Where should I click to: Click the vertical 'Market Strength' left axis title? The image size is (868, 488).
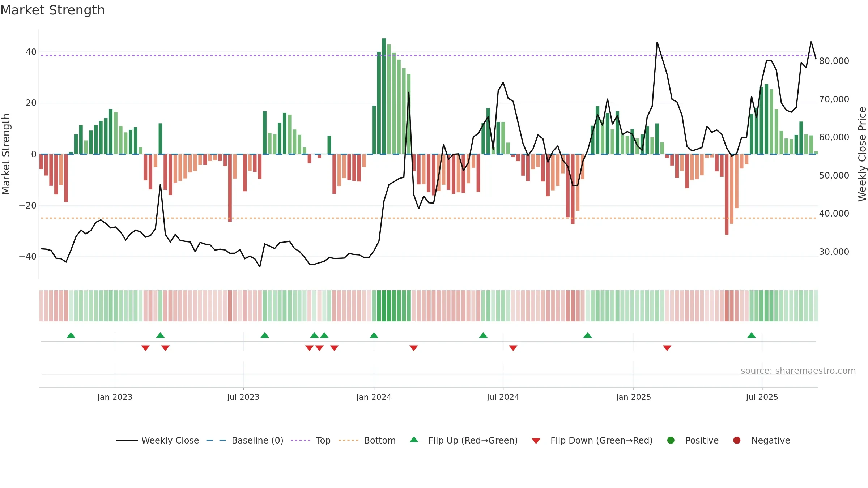[x=6, y=154]
